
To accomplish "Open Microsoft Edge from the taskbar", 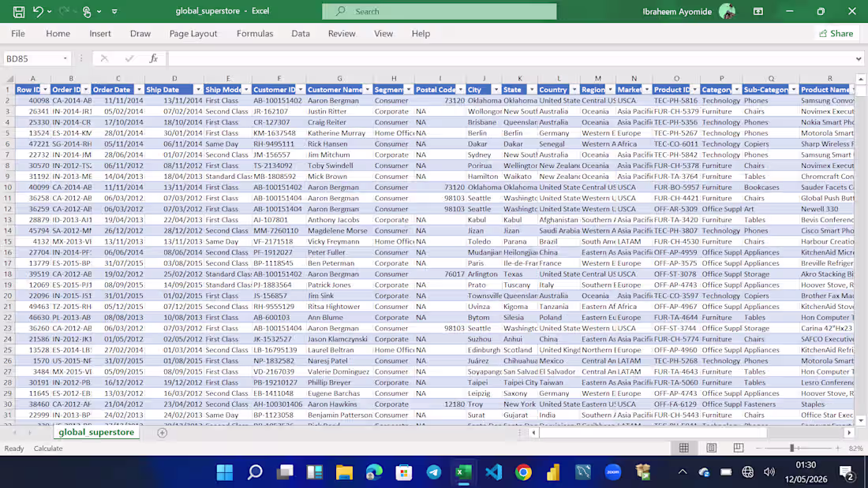I will pyautogui.click(x=374, y=472).
